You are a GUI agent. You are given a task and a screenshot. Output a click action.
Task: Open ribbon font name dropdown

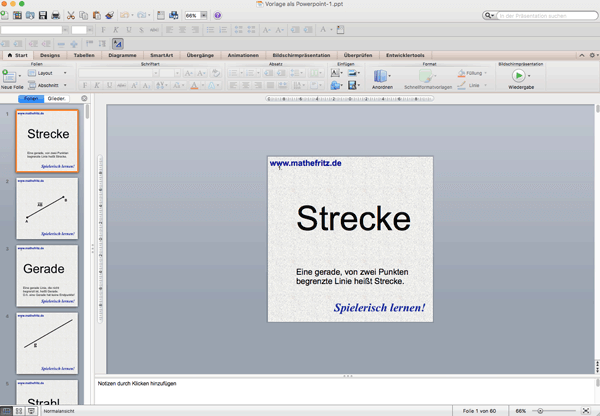(156, 73)
